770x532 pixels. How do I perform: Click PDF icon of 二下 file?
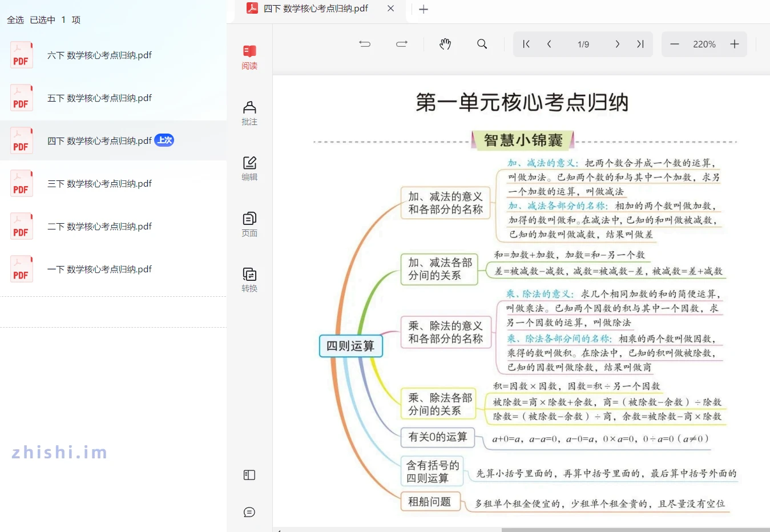tap(21, 227)
